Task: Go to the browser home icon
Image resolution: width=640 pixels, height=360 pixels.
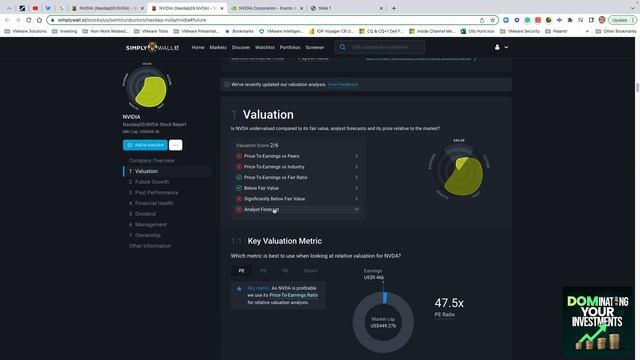Action: tap(39, 20)
